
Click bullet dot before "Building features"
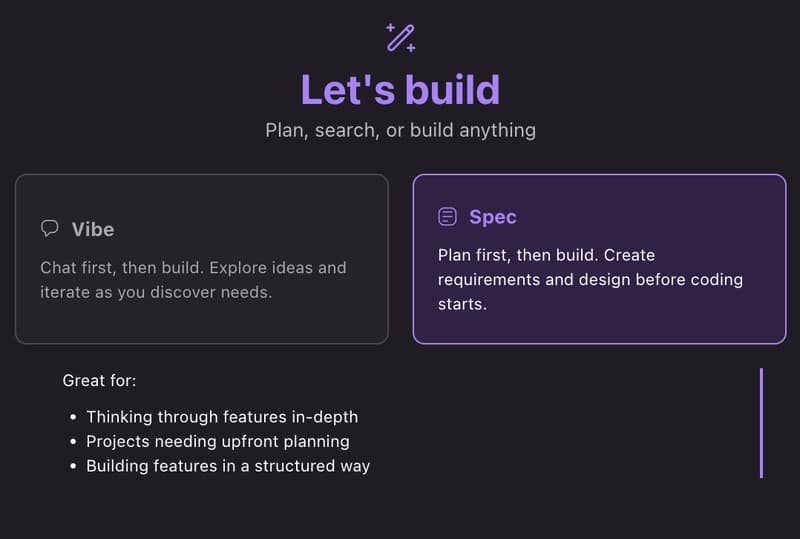pyautogui.click(x=73, y=467)
